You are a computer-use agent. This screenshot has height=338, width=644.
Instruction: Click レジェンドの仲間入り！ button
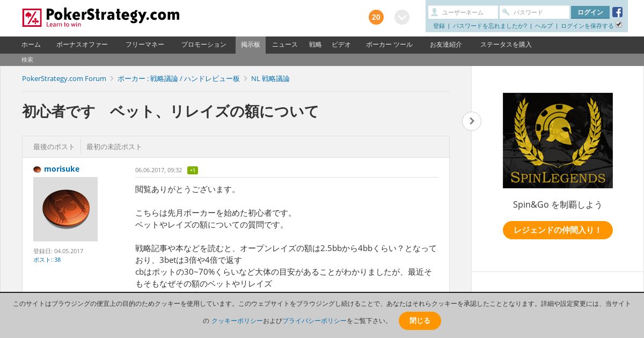[558, 230]
